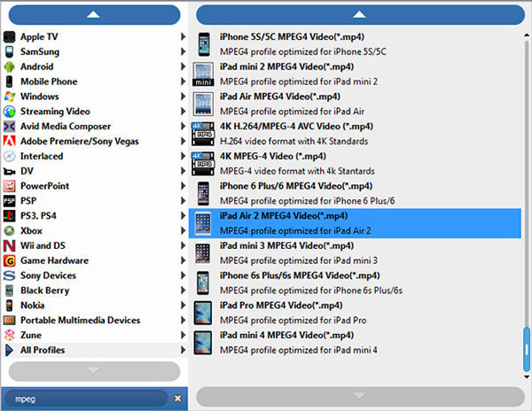Click the PowerPoint category icon

point(10,186)
